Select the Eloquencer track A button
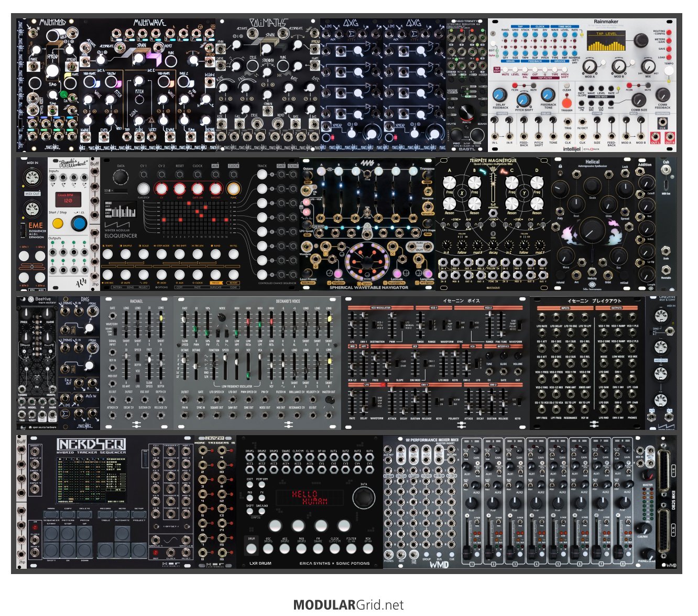The image size is (698, 616). click(263, 175)
